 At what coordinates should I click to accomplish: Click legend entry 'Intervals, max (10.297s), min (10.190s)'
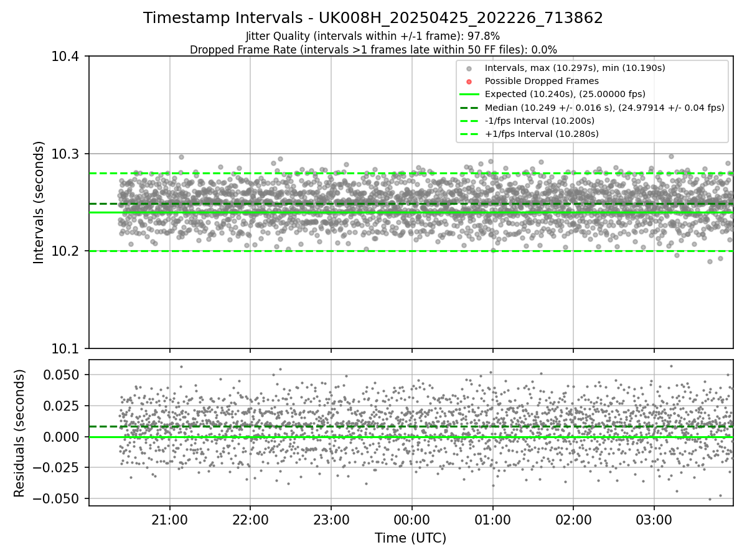coord(575,68)
